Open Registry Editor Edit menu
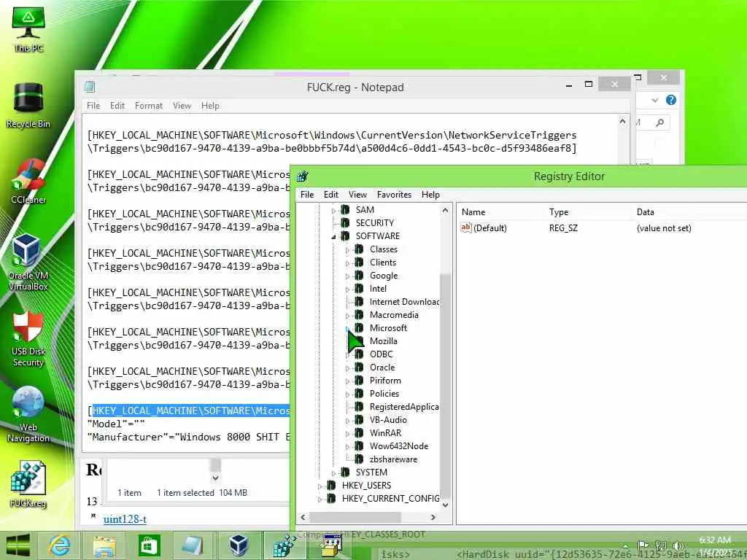The image size is (747, 560). tap(331, 194)
